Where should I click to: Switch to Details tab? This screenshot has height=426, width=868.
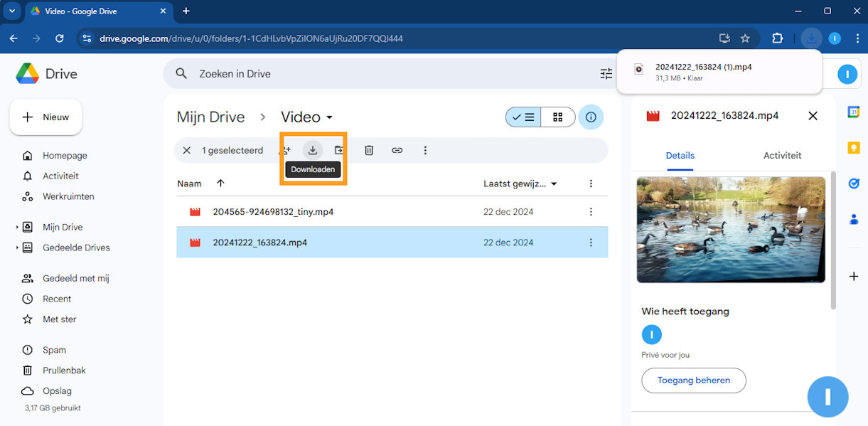point(680,156)
